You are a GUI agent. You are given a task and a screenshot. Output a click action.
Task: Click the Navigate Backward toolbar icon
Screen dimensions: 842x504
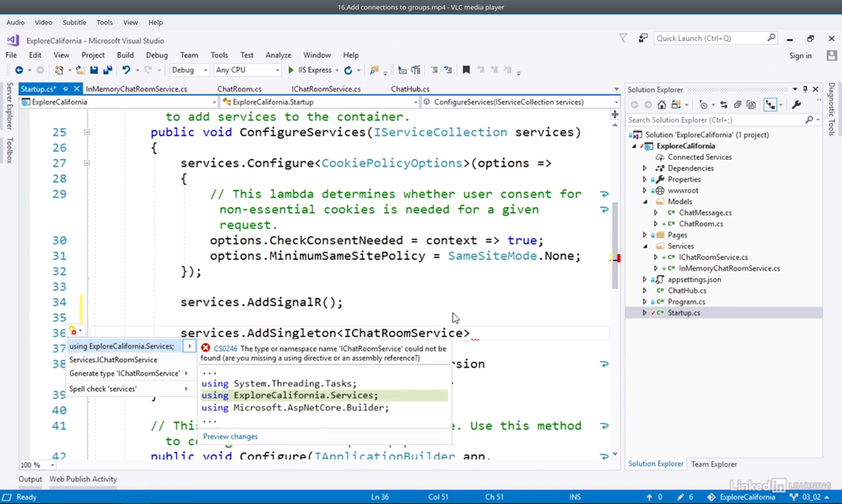[19, 70]
